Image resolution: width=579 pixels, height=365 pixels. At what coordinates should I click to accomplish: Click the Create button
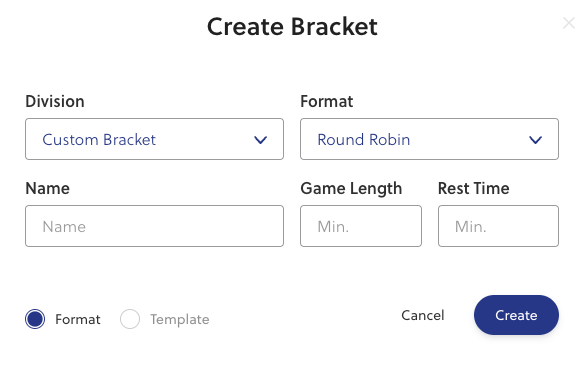coord(516,315)
